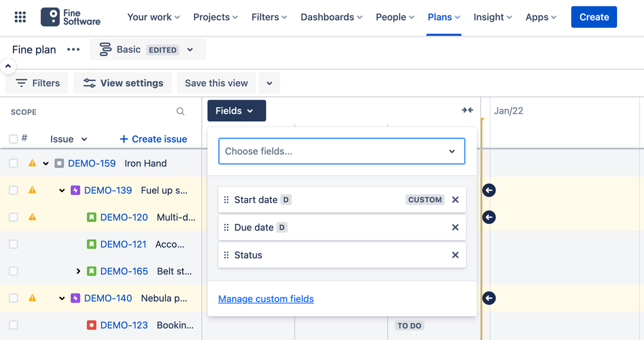Click the scope search magnifier icon
644x340 pixels.
pos(181,112)
